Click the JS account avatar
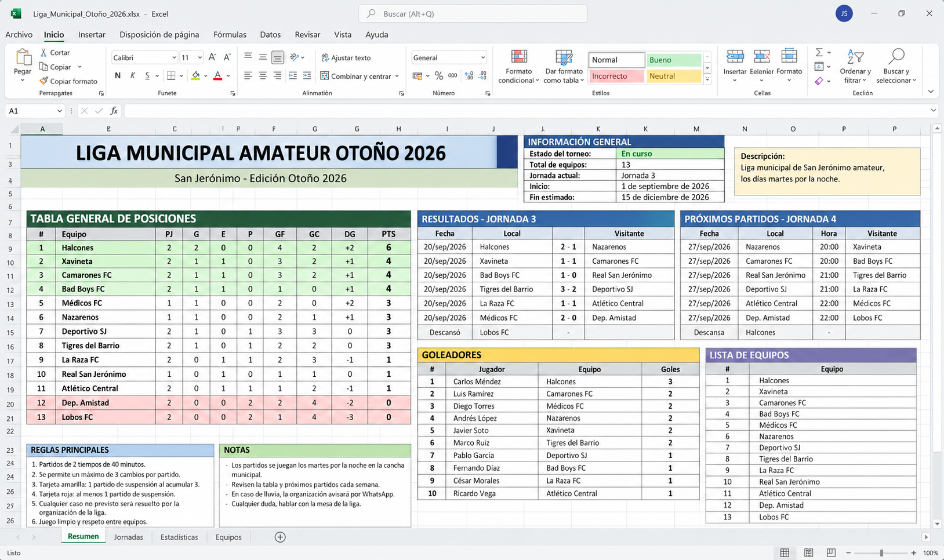 [844, 13]
